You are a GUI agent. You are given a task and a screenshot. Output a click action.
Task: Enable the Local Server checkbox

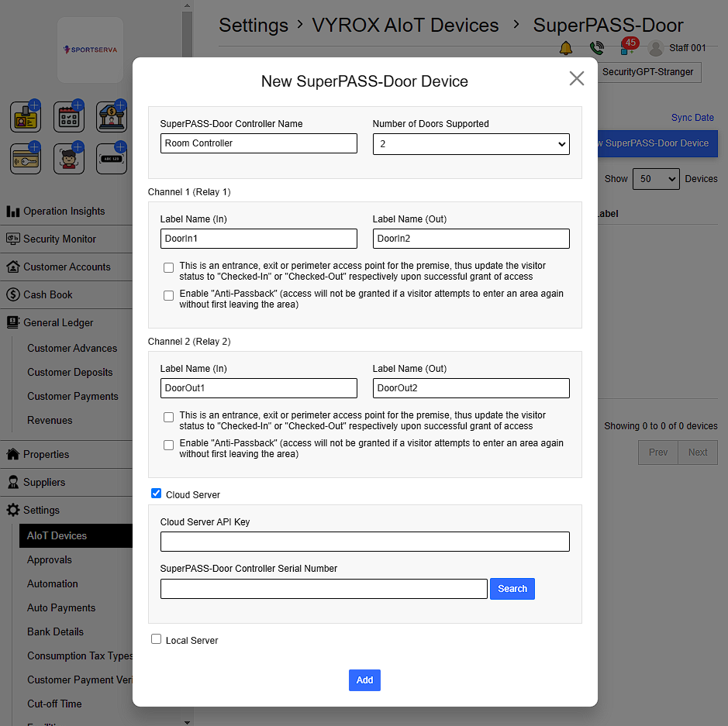coord(156,639)
